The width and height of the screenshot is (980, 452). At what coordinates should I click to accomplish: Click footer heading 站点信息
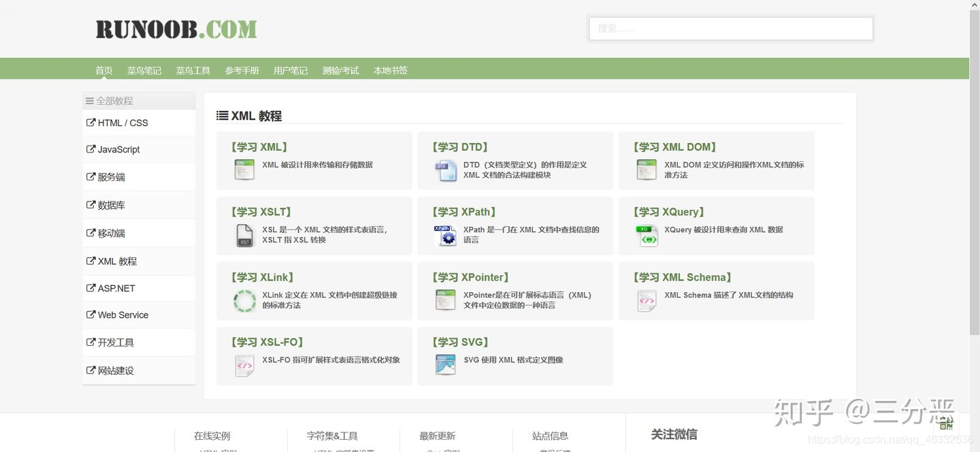551,436
